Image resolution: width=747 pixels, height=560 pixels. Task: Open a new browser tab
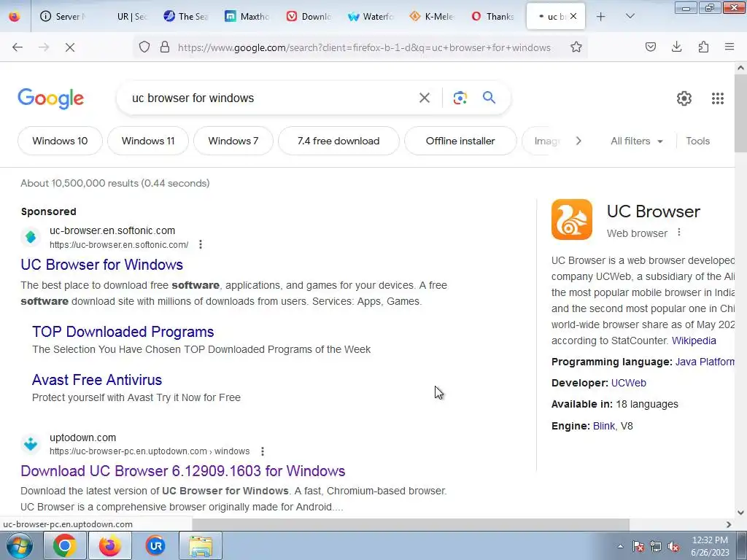coord(601,17)
